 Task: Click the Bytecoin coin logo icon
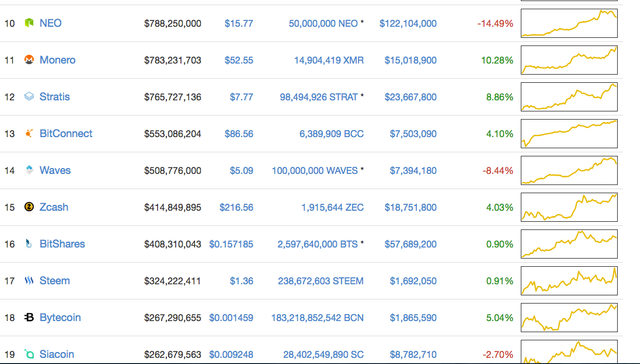click(29, 317)
